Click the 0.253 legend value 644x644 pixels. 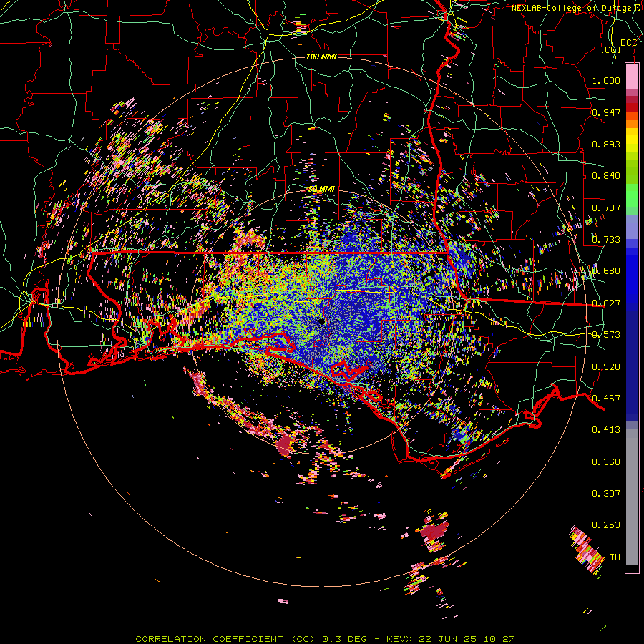(606, 525)
